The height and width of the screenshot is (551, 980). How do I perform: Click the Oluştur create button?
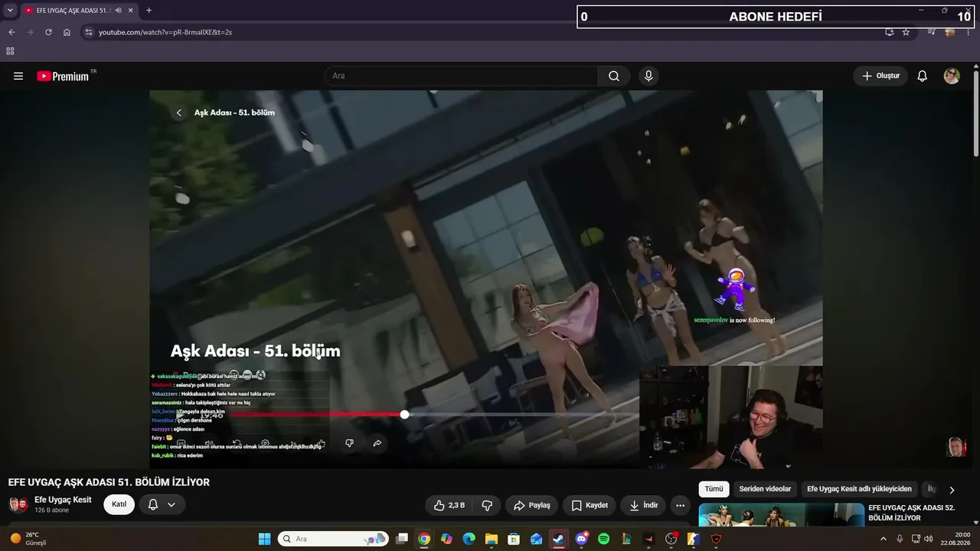click(880, 76)
